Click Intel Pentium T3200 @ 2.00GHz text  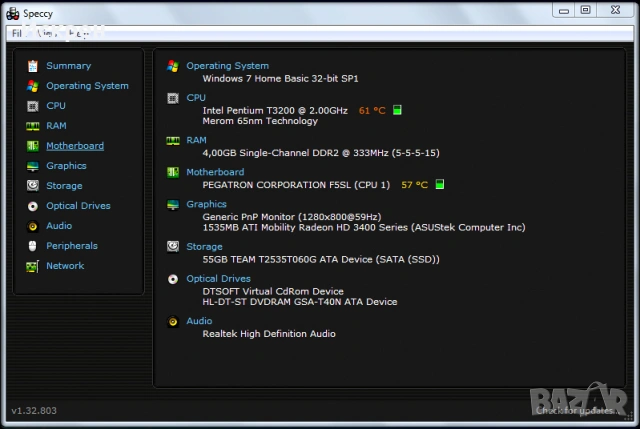275,110
